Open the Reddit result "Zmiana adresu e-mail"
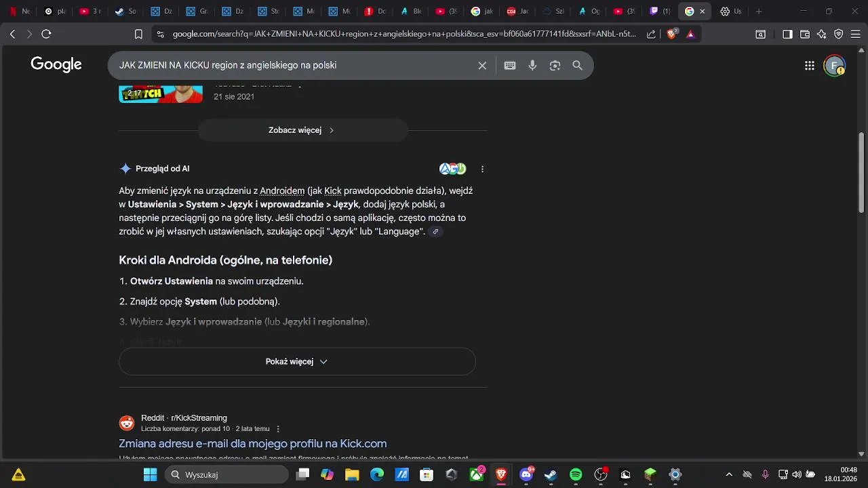Screen dimensions: 868x488 252,444
